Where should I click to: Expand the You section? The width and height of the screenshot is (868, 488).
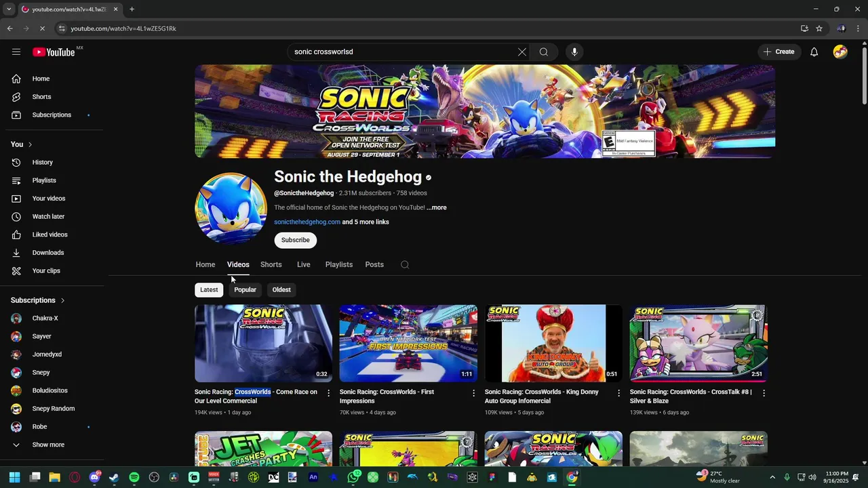22,144
